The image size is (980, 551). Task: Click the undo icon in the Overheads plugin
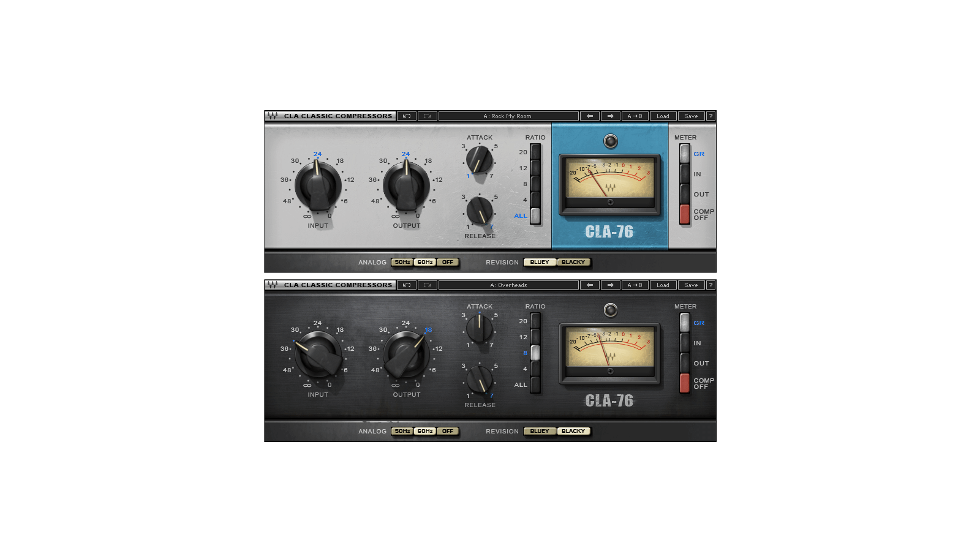[x=407, y=285]
